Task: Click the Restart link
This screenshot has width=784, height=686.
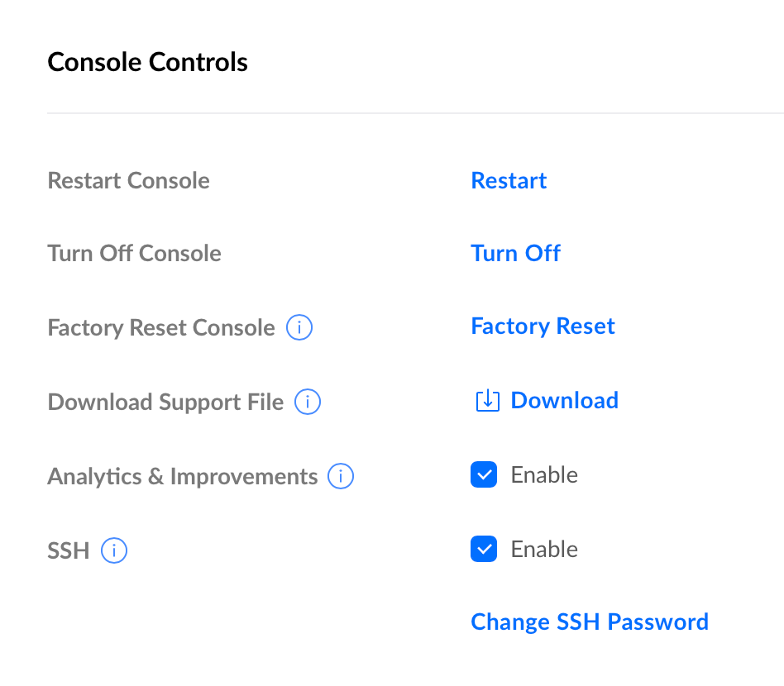Action: pyautogui.click(x=509, y=181)
